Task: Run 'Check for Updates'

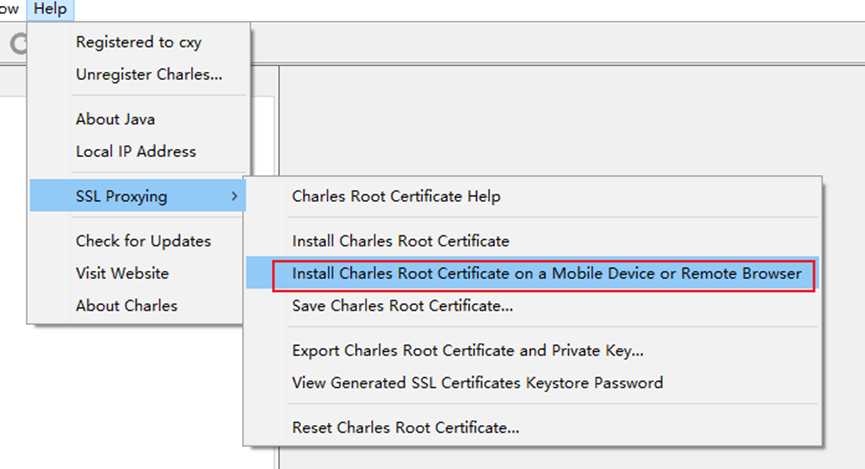Action: 143,241
